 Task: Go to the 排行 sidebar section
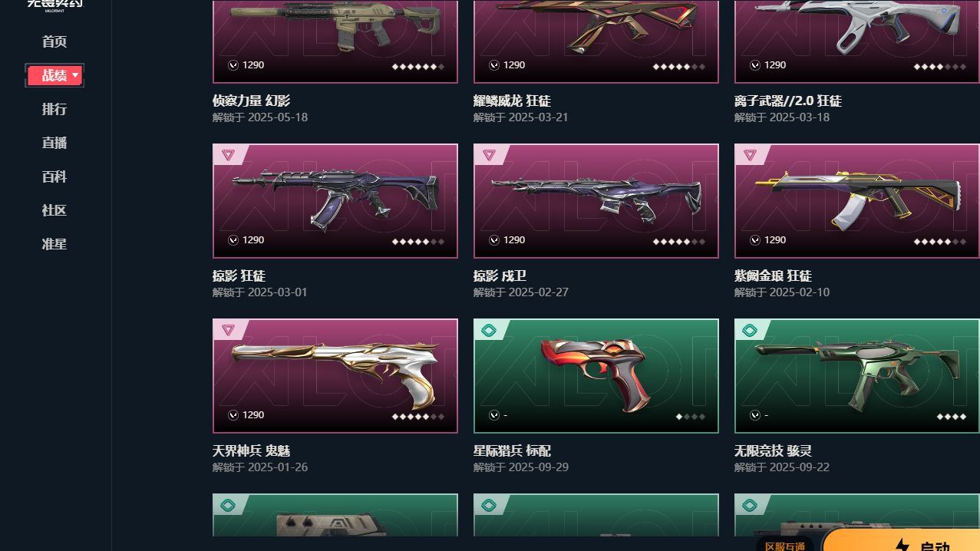coord(54,109)
